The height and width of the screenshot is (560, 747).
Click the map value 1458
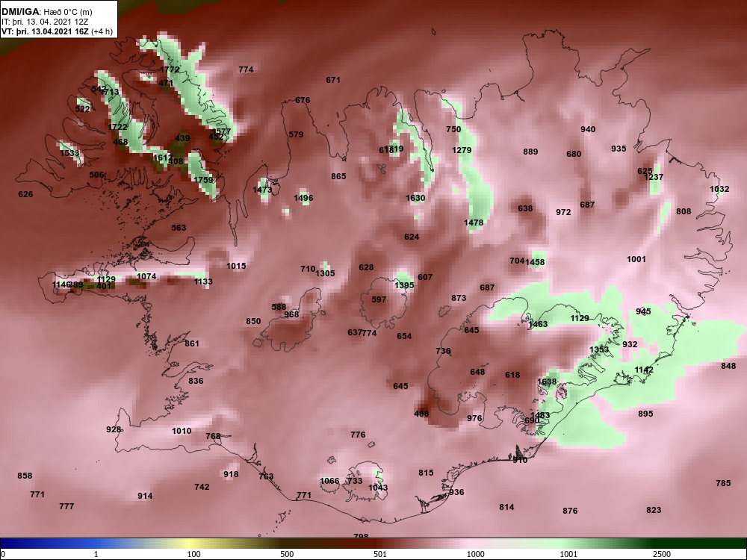click(x=535, y=262)
